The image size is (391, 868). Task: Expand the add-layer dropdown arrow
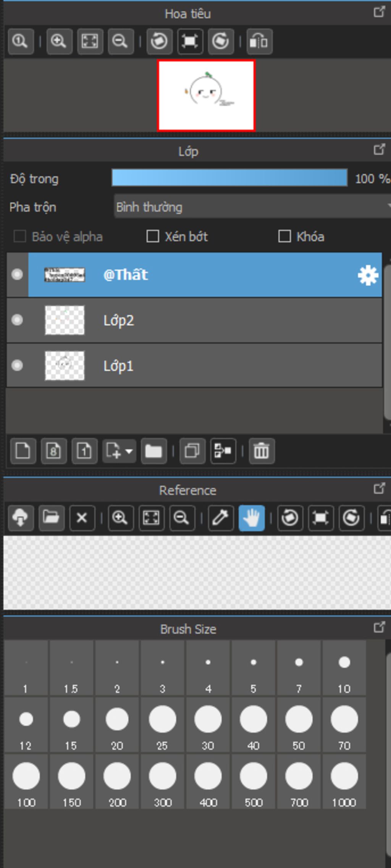[129, 451]
